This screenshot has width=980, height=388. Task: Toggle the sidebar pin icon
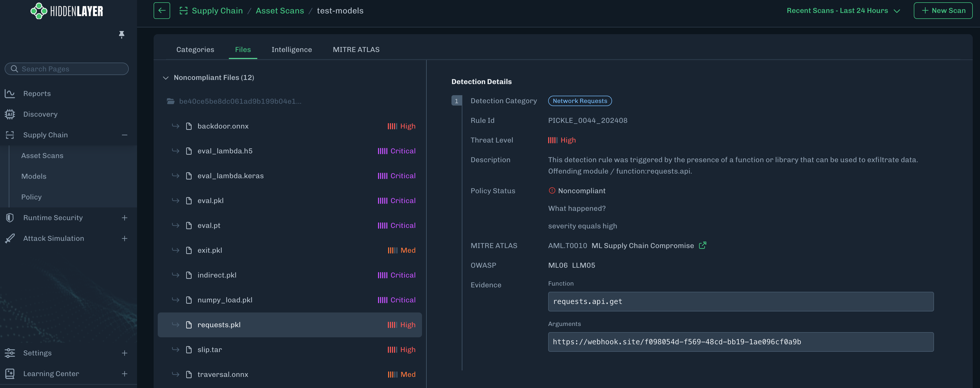pyautogui.click(x=121, y=35)
